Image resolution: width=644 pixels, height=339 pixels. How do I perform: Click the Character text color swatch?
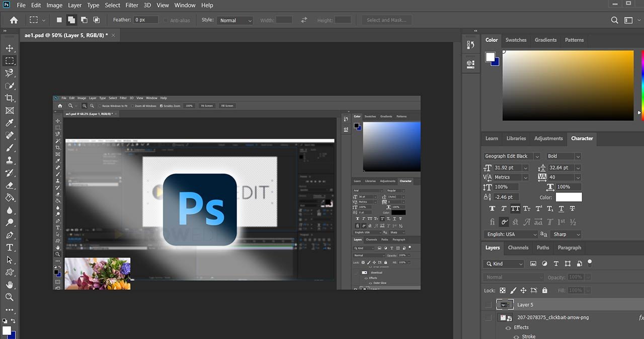569,197
